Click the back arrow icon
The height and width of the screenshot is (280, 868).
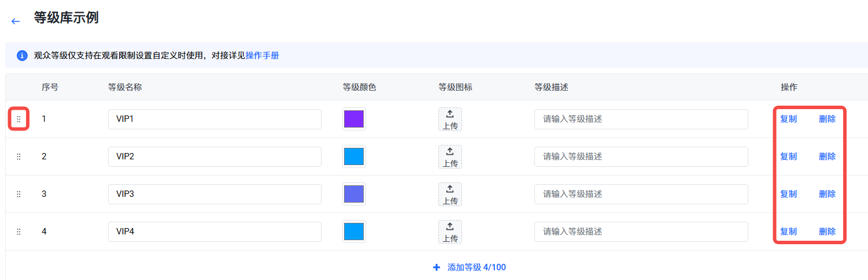coord(16,21)
